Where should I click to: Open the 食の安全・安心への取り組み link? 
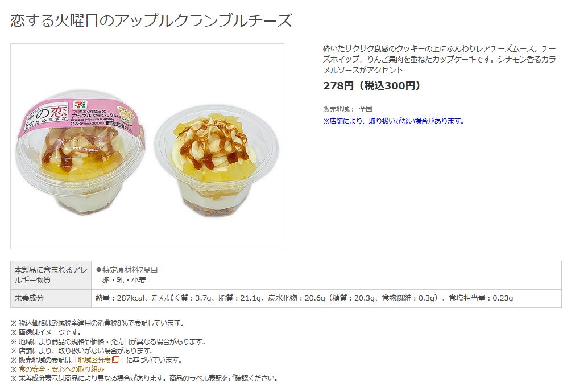tap(61, 369)
